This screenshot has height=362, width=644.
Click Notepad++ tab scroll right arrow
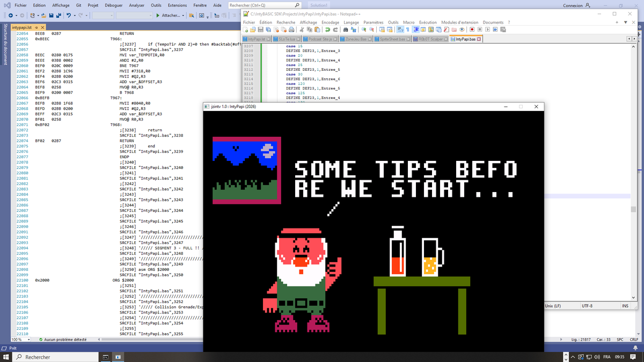point(633,39)
